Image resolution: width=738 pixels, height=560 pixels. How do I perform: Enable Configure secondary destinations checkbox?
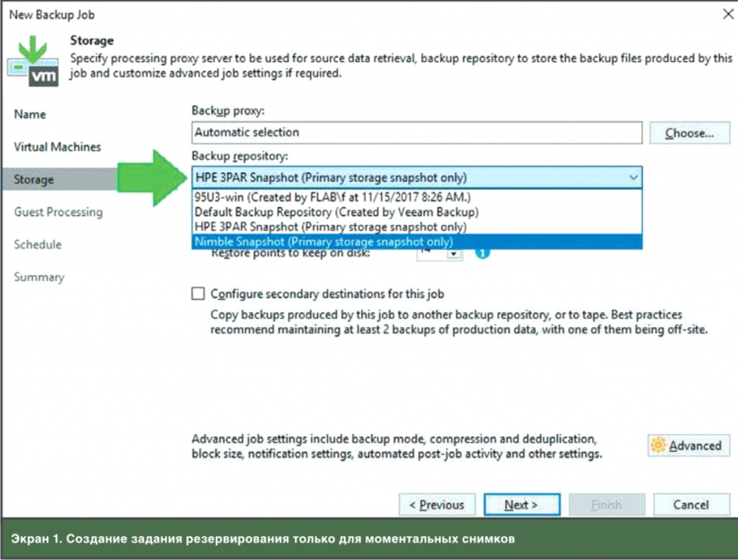(198, 294)
